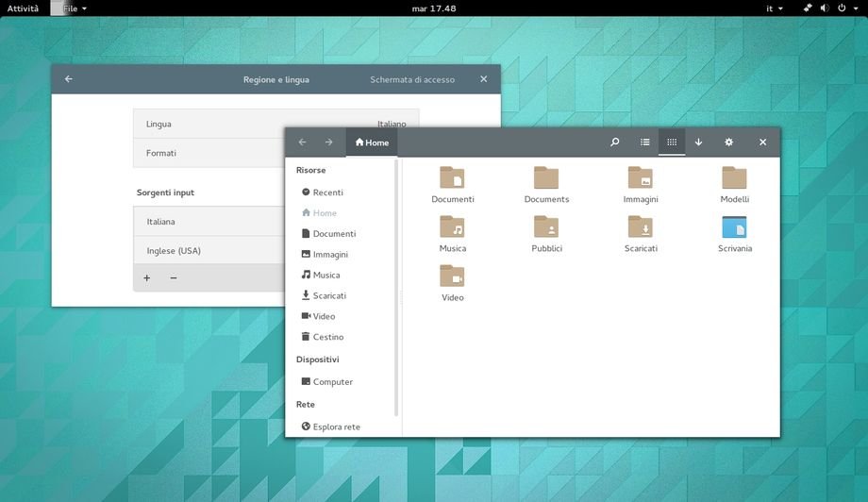Select Cestino in the sidebar
868x502 pixels.
click(x=327, y=337)
